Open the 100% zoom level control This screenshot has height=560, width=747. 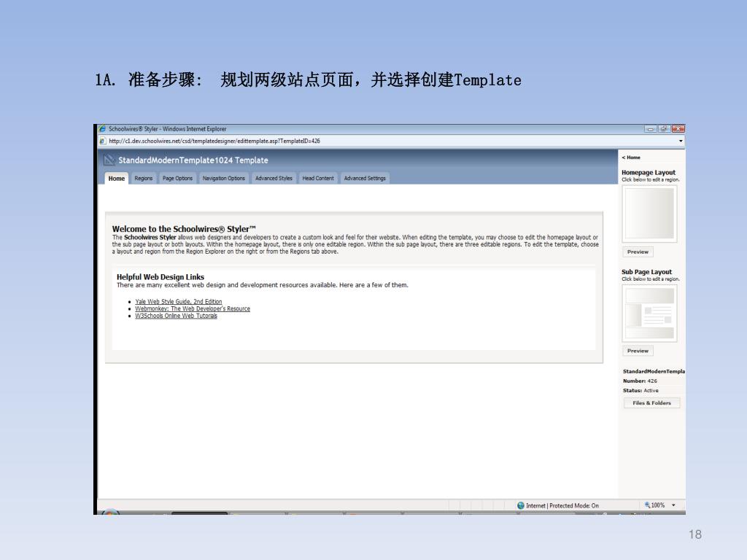click(x=654, y=505)
